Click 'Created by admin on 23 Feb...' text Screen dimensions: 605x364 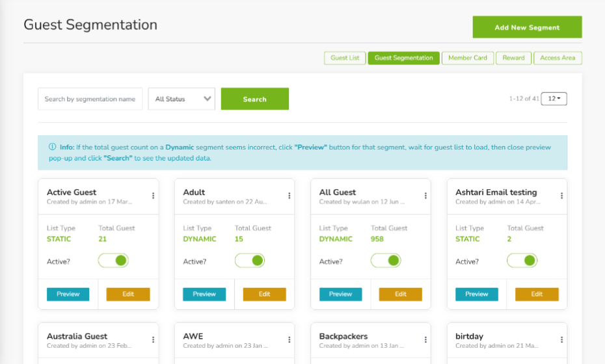89,346
